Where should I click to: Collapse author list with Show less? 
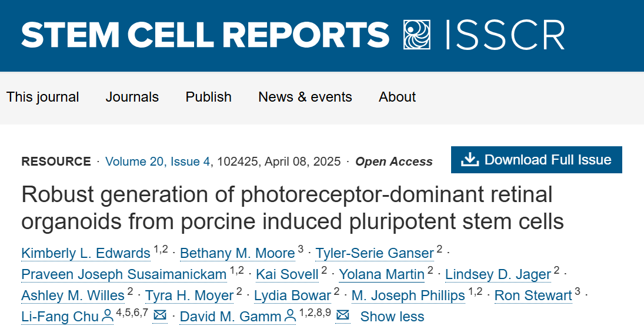392,317
